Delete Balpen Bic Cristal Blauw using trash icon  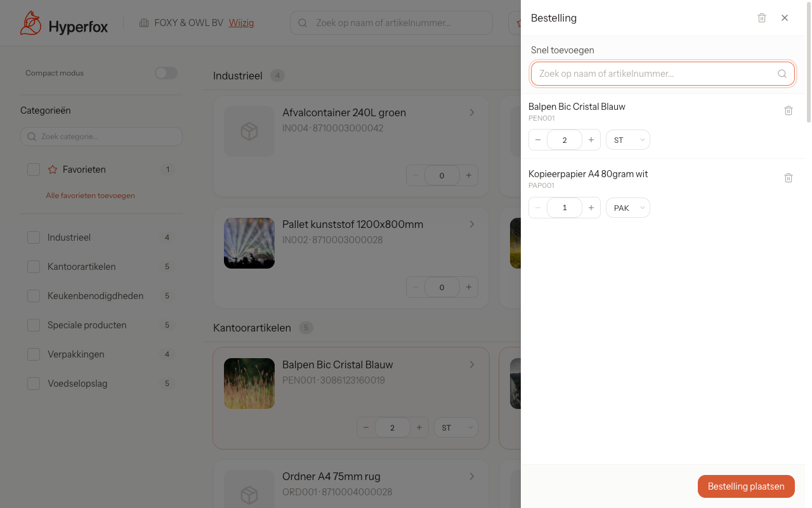(789, 110)
